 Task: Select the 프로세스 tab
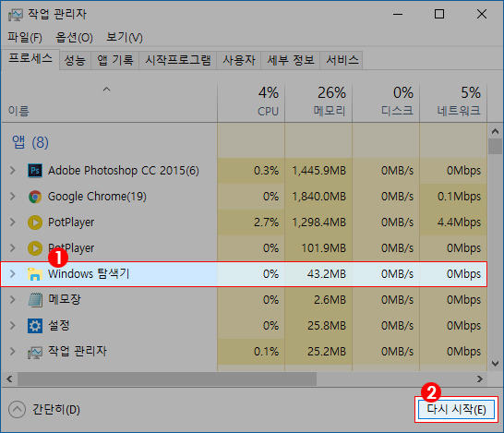tap(30, 59)
